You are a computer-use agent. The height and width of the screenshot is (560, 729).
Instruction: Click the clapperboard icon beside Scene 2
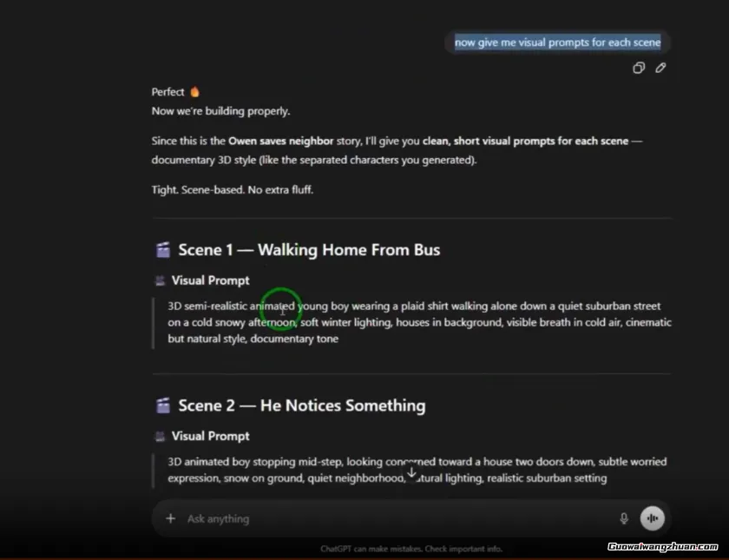tap(162, 405)
